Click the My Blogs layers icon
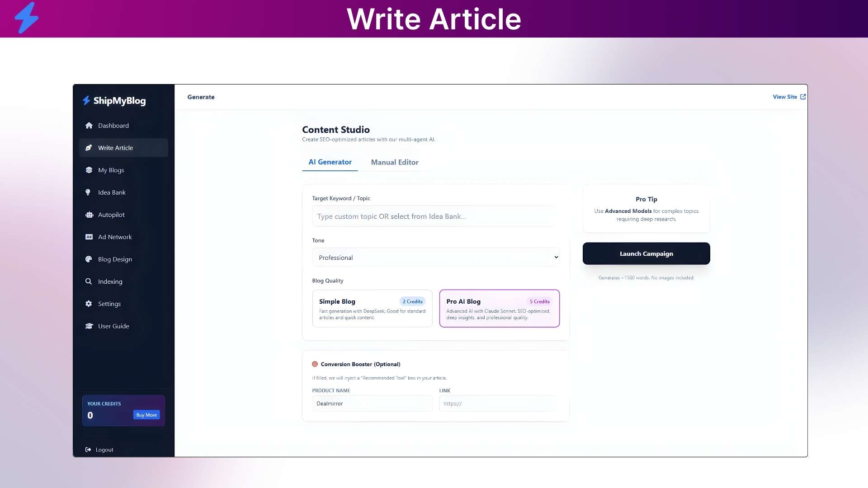The image size is (868, 488). [89, 170]
